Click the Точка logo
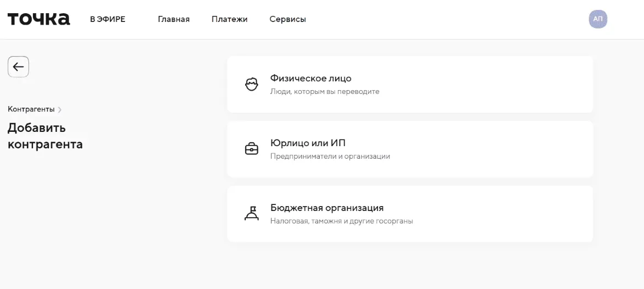Viewport: 644px width, 289px height. click(38, 19)
